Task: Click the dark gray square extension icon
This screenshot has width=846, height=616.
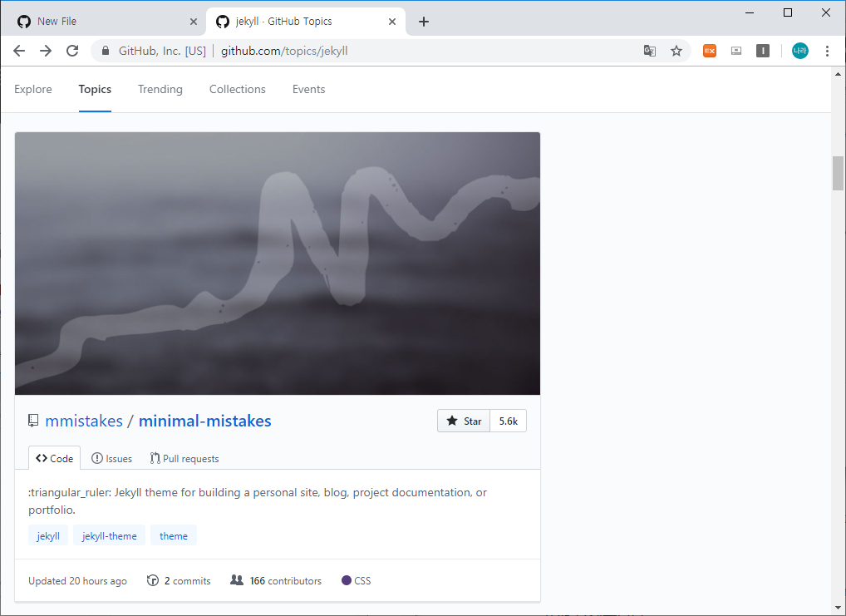Action: tap(762, 51)
